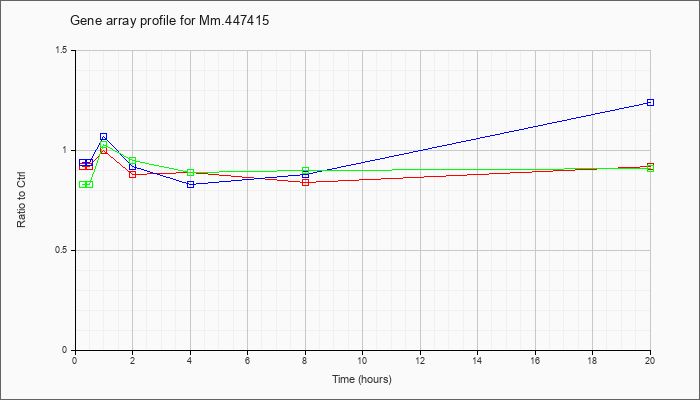Click the blue data point at 20 hours

pos(650,103)
